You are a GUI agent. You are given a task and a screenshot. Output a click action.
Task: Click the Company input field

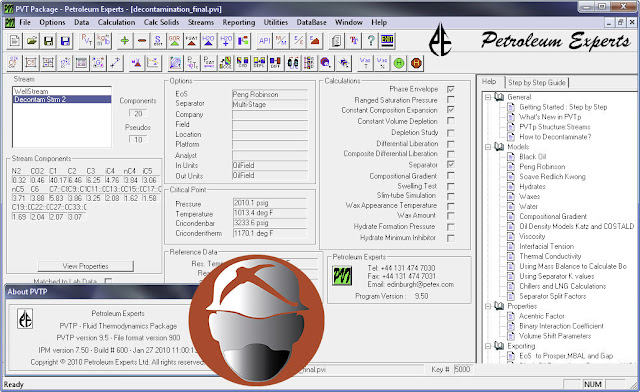pyautogui.click(x=270, y=115)
